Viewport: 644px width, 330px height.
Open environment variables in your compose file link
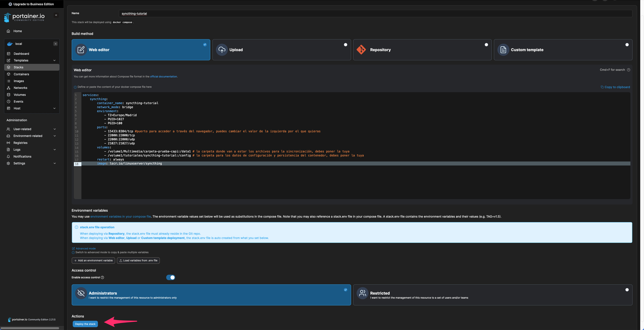(120, 217)
